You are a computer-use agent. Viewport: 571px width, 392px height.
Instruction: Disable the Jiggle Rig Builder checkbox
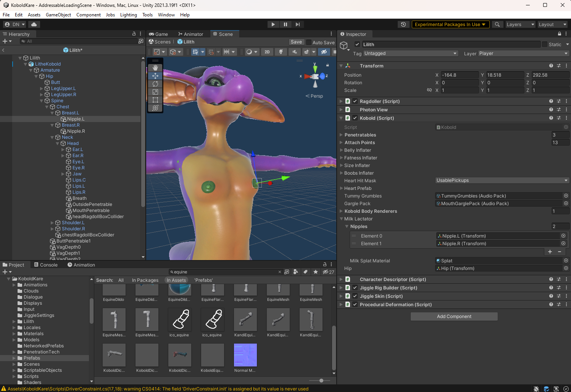[355, 288]
